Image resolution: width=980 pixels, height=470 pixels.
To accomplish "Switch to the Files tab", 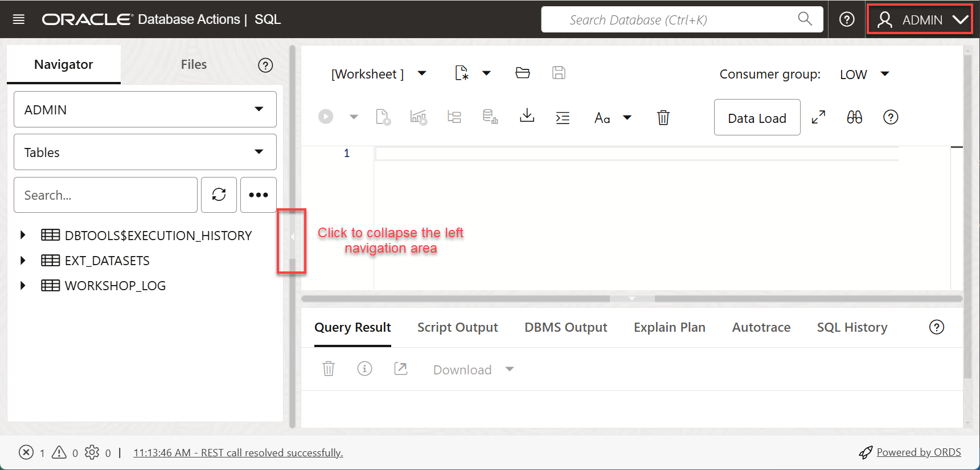I will pos(194,64).
